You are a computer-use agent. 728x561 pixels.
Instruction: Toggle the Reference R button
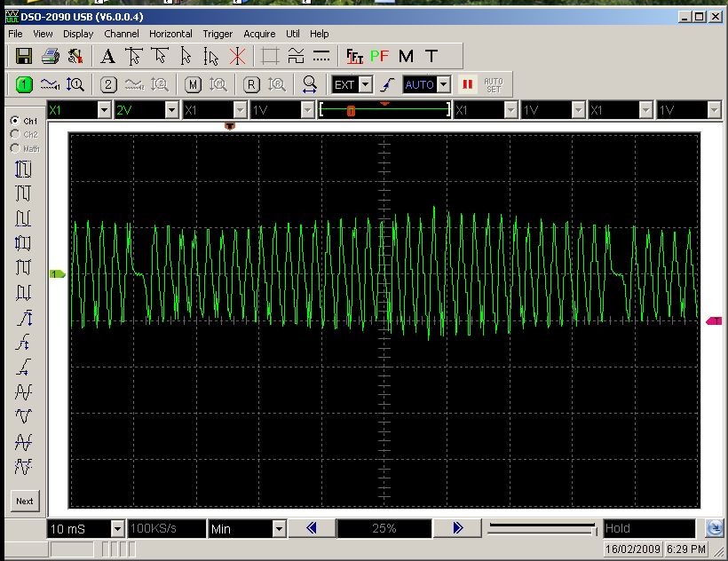click(251, 84)
